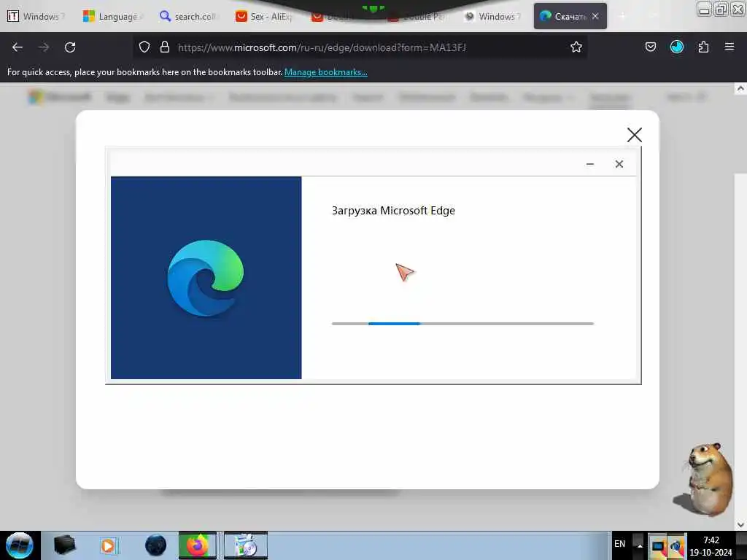Open the dark globe taskbar icon
747x560 pixels.
point(156,545)
